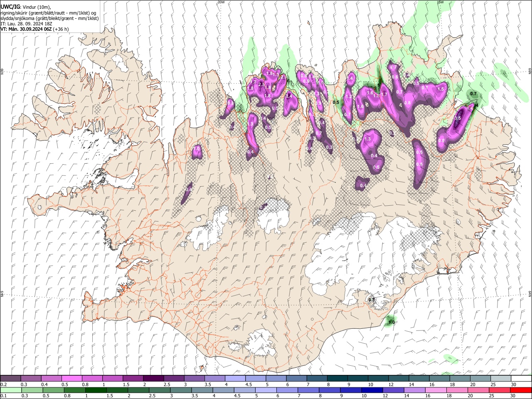Pick the rose pink swatch labeled 20 in the lower row

point(478,390)
